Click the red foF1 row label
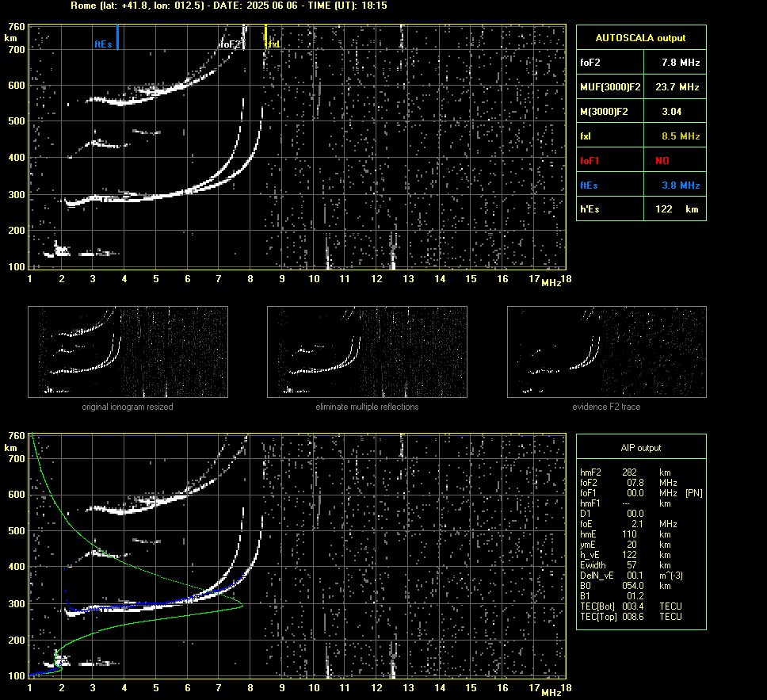The width and height of the screenshot is (767, 700). [590, 161]
